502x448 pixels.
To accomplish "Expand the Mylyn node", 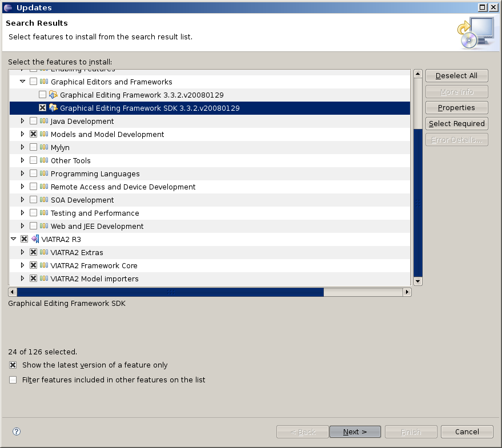I will pyautogui.click(x=22, y=147).
